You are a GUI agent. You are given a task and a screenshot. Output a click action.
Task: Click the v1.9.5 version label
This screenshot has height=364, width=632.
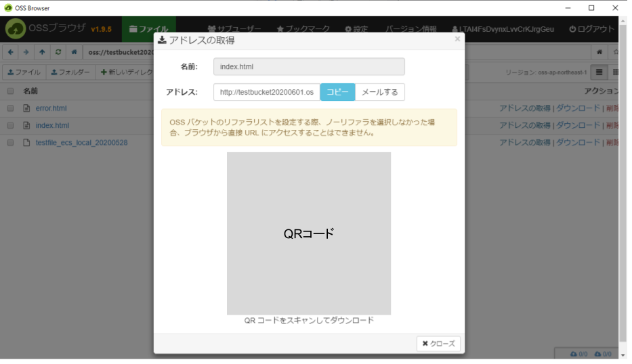[101, 29]
